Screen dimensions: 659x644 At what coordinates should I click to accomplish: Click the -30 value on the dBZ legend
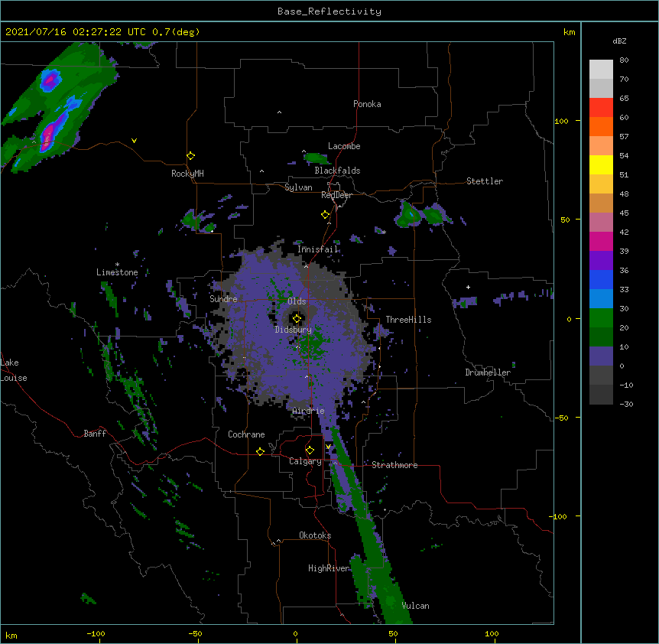(x=626, y=405)
